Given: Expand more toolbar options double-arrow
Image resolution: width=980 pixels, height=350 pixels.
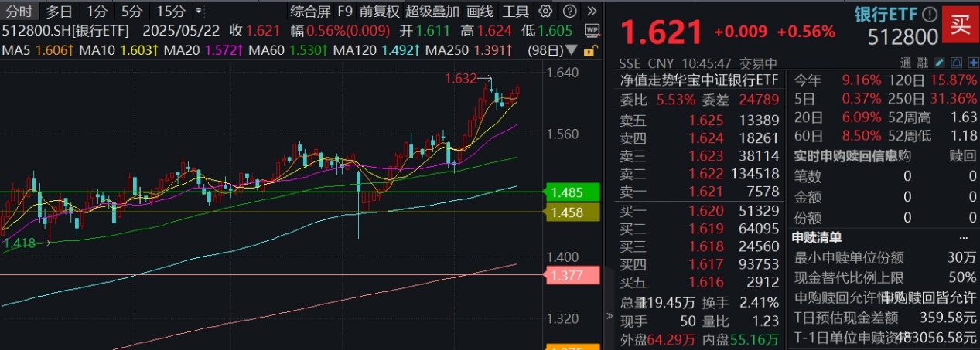Looking at the screenshot, I should pos(592,12).
